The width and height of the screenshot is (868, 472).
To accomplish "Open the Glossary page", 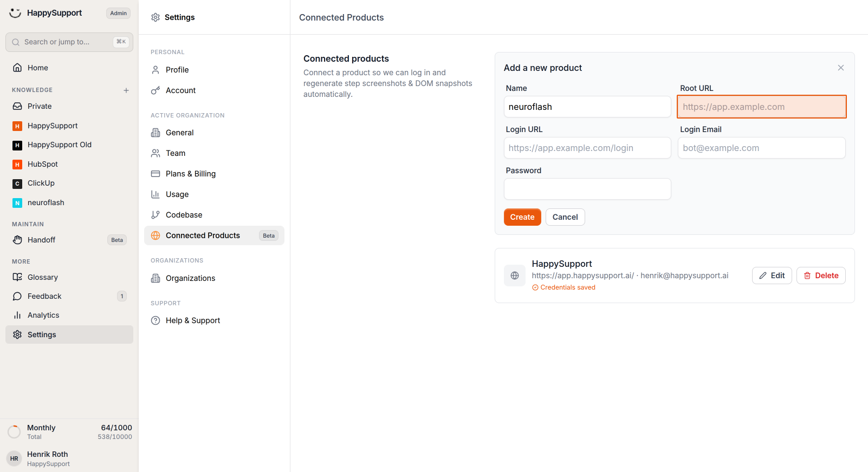I will 69,277.
